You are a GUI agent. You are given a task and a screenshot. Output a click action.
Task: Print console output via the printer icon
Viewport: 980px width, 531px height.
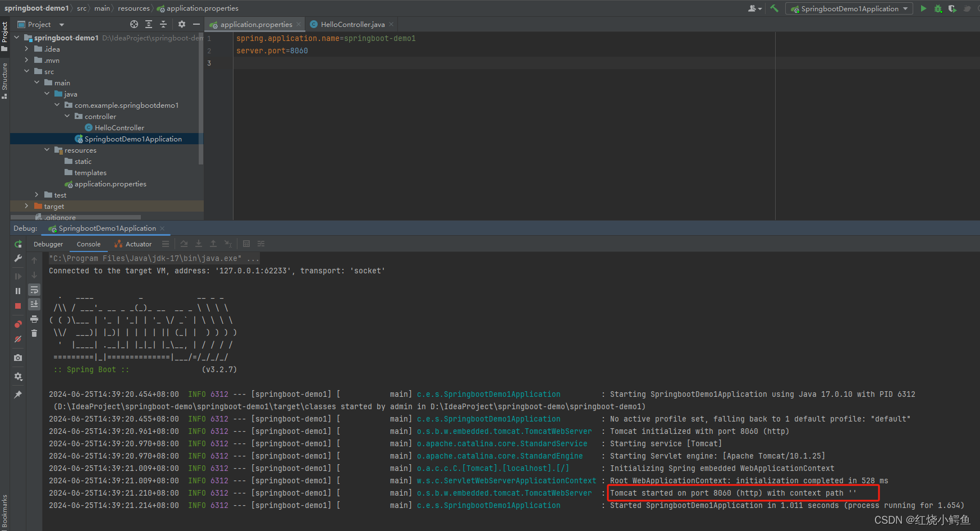pos(34,318)
